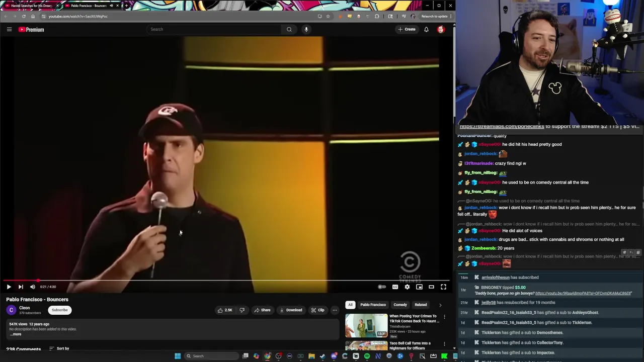Open streamlabs link in chat header
This screenshot has height=362, width=644.
502,126
